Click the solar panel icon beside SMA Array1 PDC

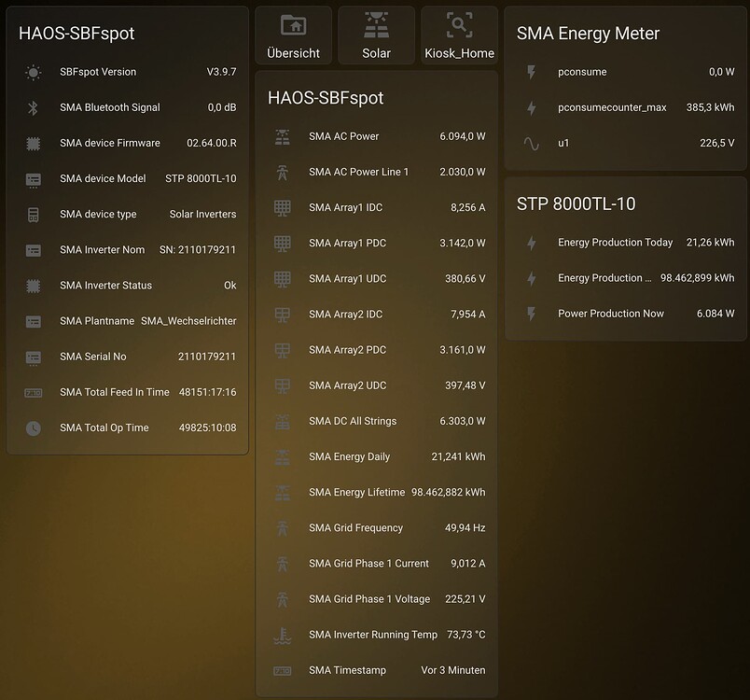point(282,244)
